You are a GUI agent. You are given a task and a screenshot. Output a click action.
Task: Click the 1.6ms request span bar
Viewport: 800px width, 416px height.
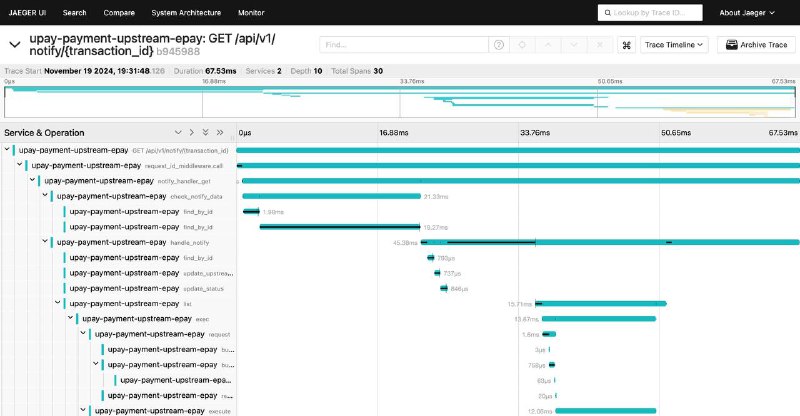[549, 334]
